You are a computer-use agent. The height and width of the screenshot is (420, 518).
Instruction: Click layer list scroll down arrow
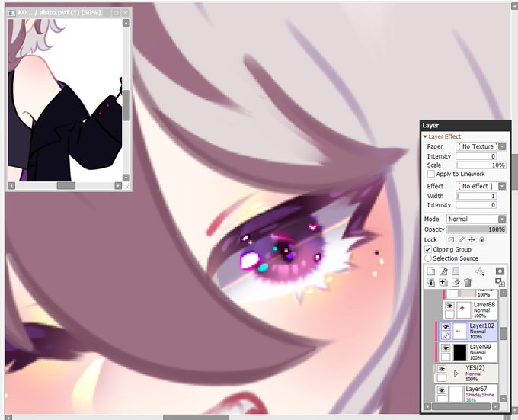[503, 399]
